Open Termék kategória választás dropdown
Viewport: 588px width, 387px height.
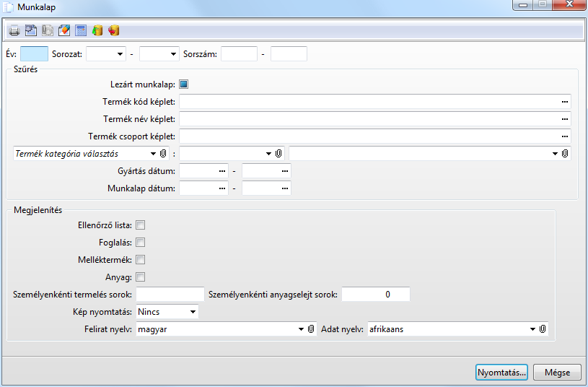[x=153, y=154]
